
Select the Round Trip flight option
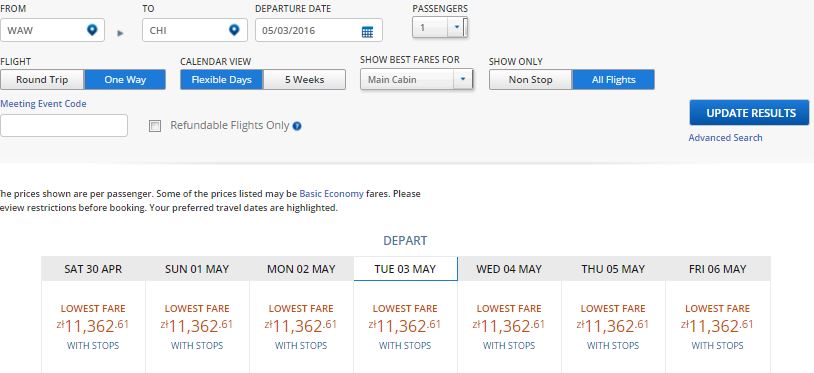point(42,80)
